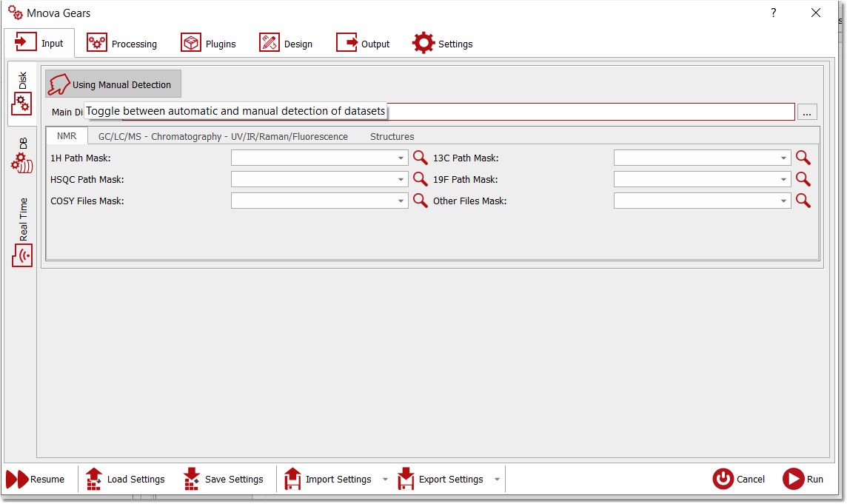Open Import Settings dropdown arrow
The height and width of the screenshot is (504, 847).
click(x=385, y=479)
